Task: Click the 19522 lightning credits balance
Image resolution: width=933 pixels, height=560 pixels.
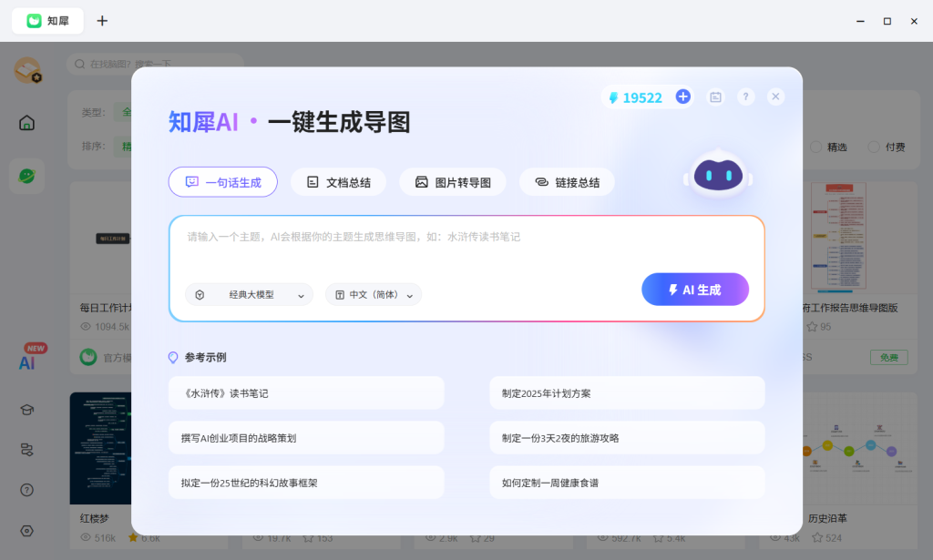Action: pos(635,97)
